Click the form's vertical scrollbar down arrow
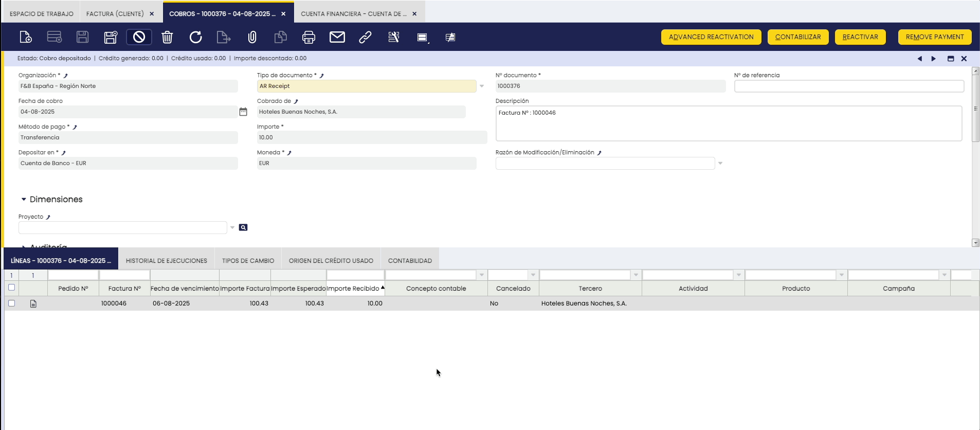980x430 pixels. (975, 243)
